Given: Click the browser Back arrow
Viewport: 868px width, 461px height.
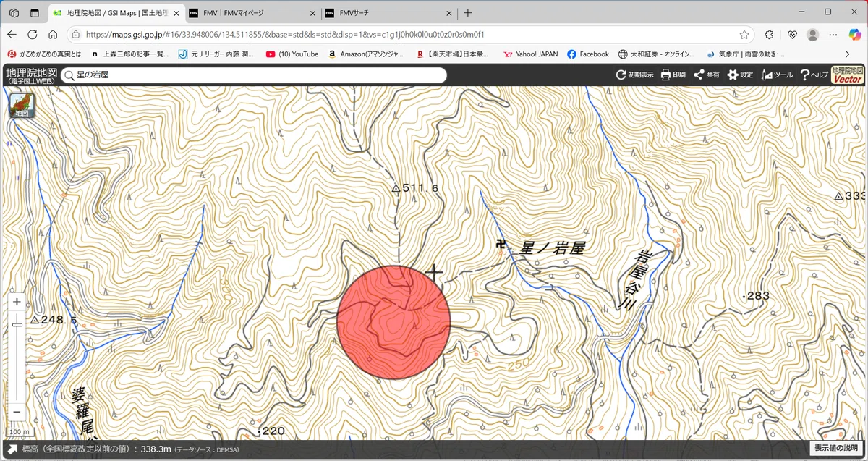Looking at the screenshot, I should 12,34.
